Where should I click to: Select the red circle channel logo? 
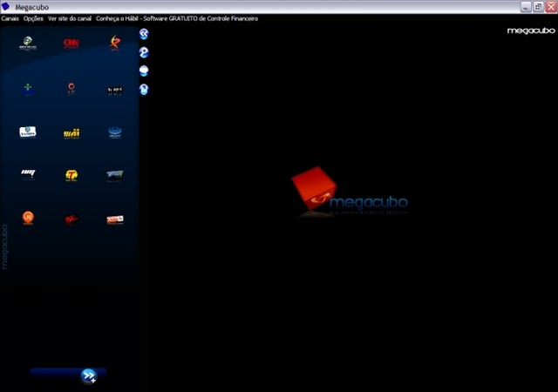click(x=71, y=88)
